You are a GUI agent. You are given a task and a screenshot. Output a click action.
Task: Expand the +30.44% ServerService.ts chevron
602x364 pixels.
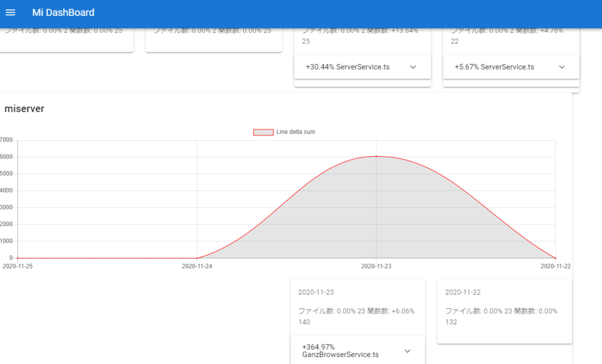click(x=413, y=68)
